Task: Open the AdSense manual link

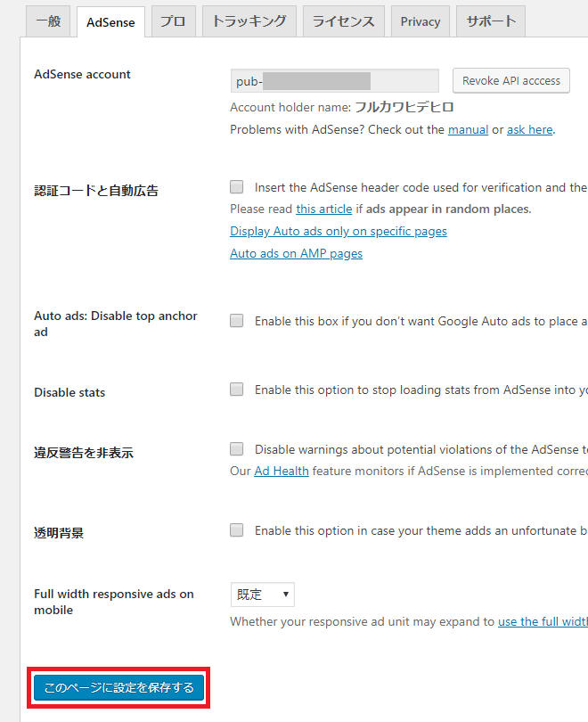Action: pos(468,130)
